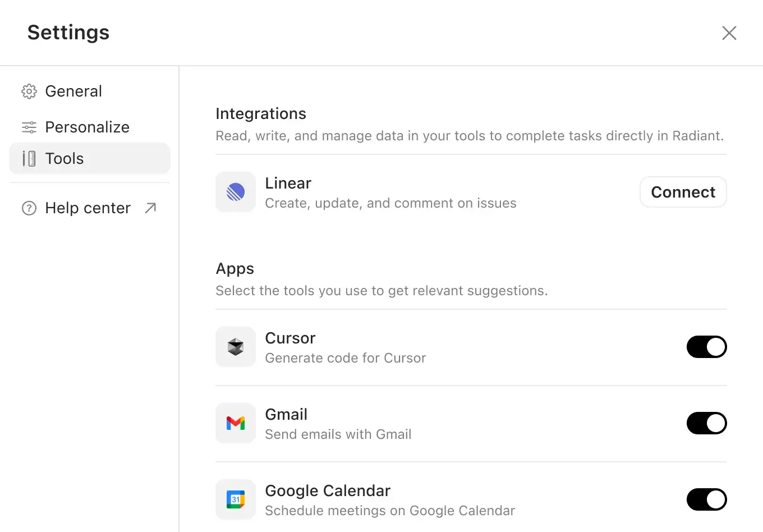Image resolution: width=763 pixels, height=532 pixels.
Task: Open the Personalize section
Action: point(87,127)
